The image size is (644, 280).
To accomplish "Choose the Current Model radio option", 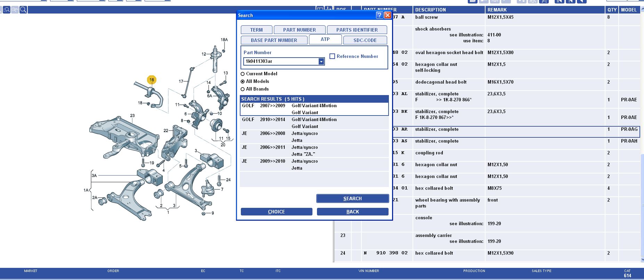I will coord(243,74).
